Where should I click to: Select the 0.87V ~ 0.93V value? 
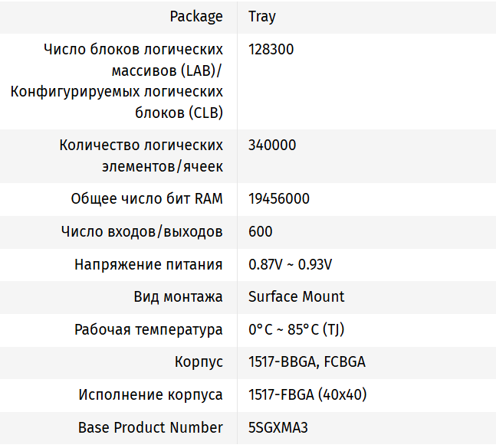click(x=290, y=264)
